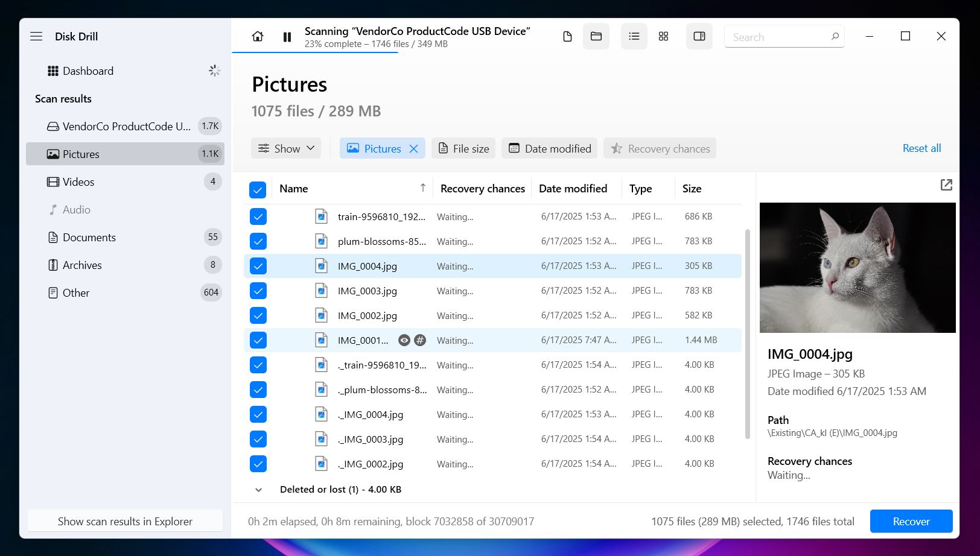
Task: Switch to file view icon in toolbar
Action: 567,37
